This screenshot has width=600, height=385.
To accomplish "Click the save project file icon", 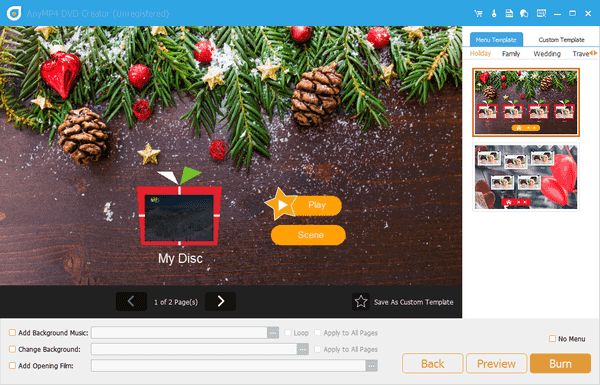I will click(x=509, y=13).
